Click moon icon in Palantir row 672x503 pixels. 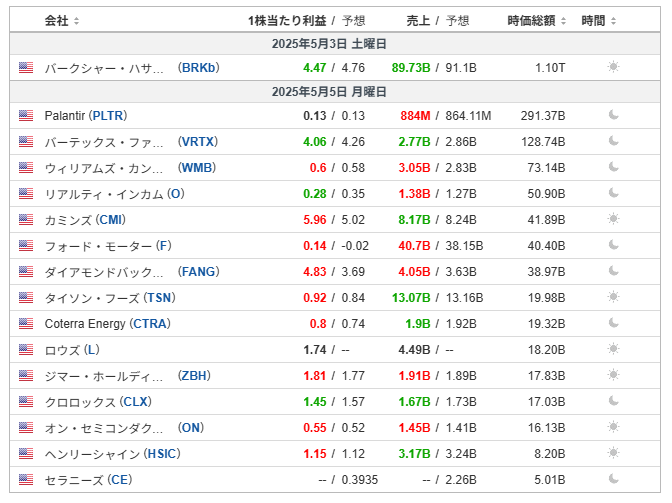(613, 115)
